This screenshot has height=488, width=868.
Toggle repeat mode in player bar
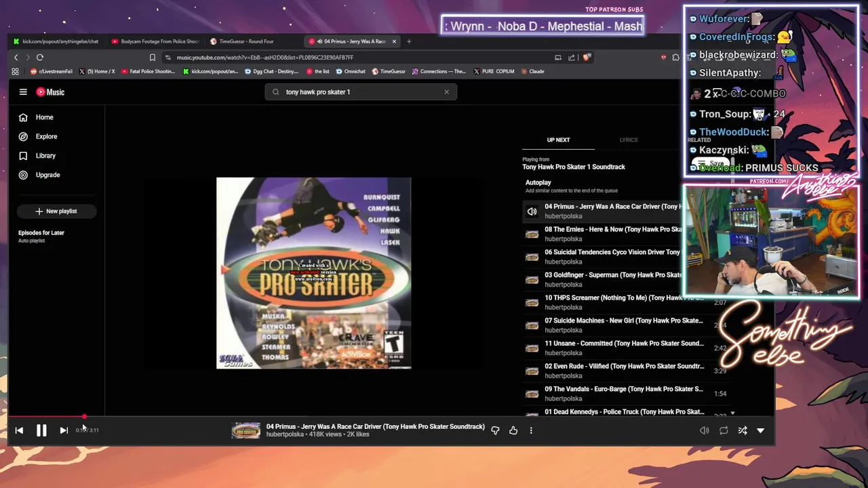click(x=724, y=430)
